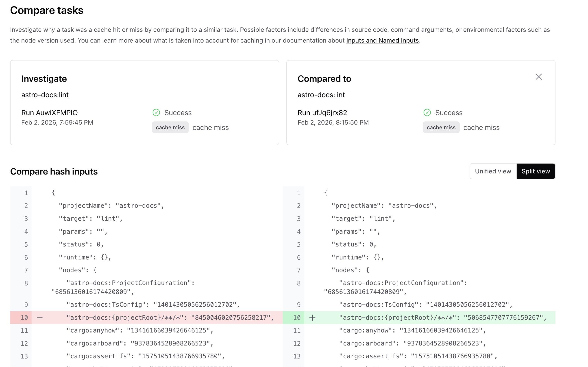The image size is (588, 367).
Task: Keep Split view selected
Action: (536, 171)
